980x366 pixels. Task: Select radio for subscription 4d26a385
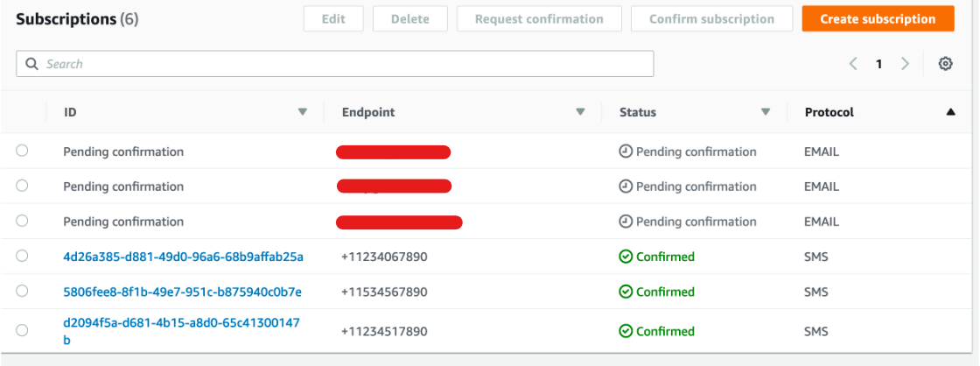(22, 256)
